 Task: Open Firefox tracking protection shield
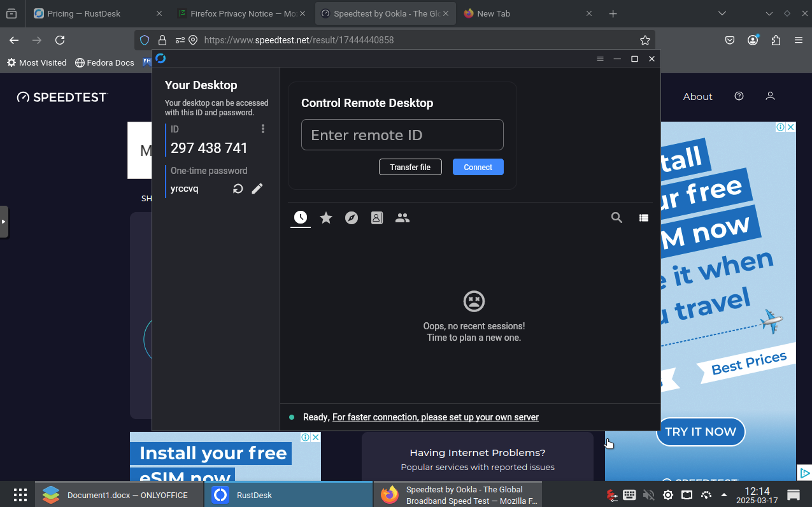tap(145, 40)
